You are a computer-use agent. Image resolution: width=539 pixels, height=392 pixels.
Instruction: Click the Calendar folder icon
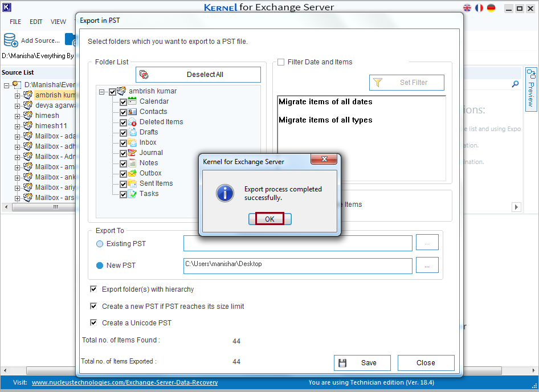click(x=132, y=101)
